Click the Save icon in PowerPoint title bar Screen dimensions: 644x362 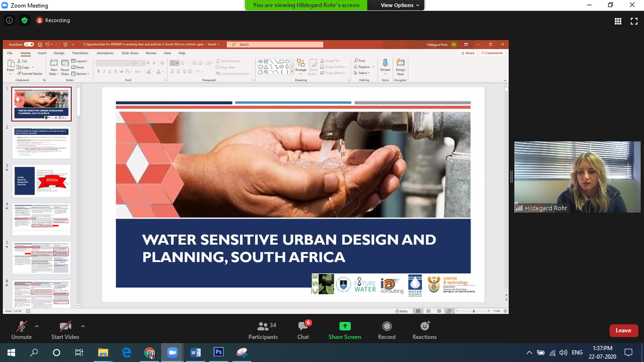pos(40,45)
